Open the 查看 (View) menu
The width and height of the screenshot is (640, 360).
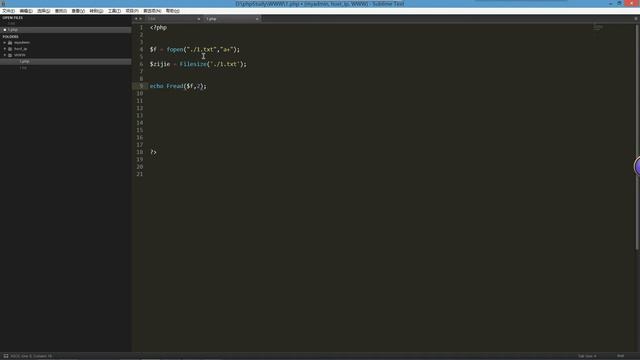[78, 11]
